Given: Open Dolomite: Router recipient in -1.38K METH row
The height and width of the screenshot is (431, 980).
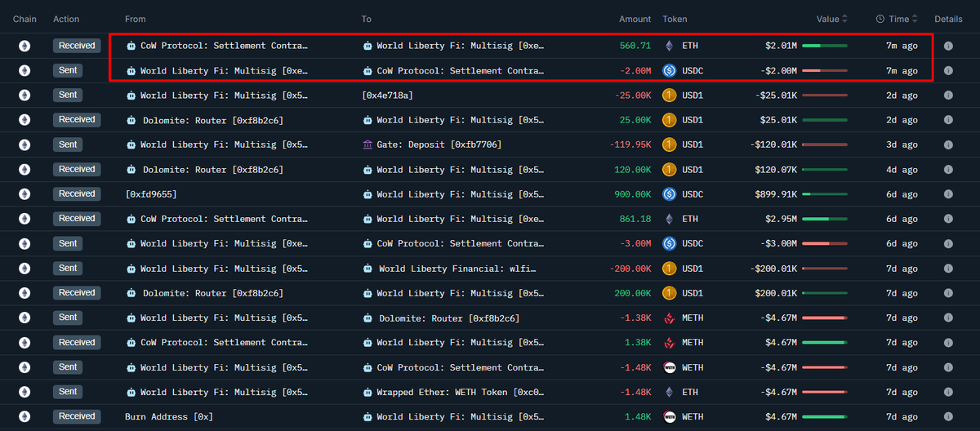Looking at the screenshot, I should tap(449, 318).
